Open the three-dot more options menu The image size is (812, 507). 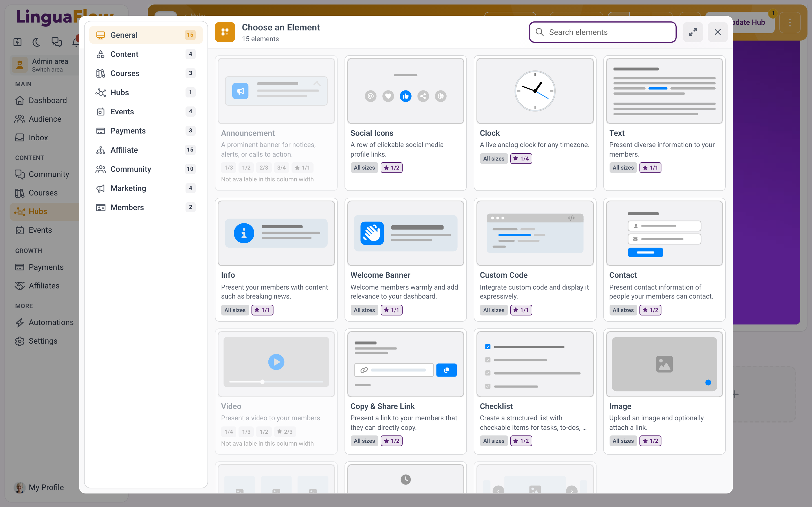click(790, 23)
